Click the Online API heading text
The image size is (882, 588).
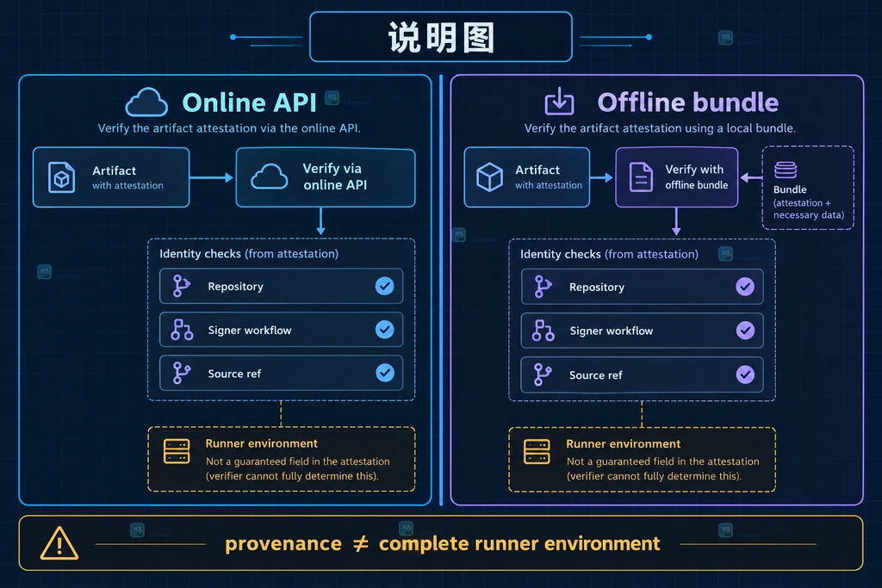point(250,102)
